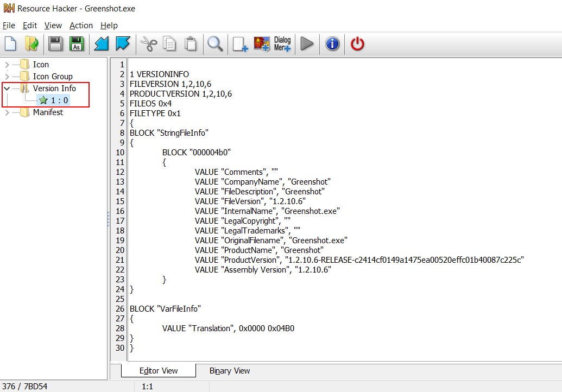Click the VALUE "OriginalFilename" line
Viewport: 562px width, 392px height.
(271, 241)
